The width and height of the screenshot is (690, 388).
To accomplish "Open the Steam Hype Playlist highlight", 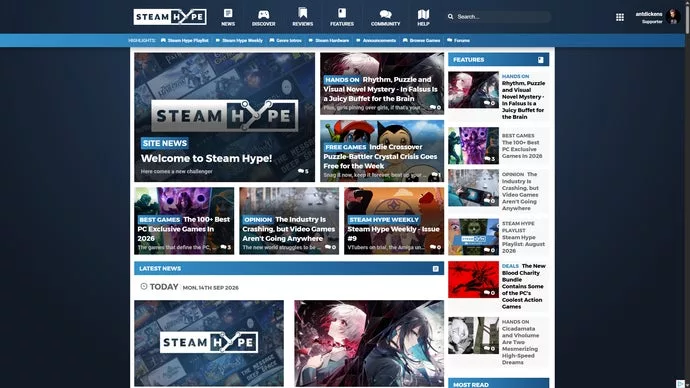I will click(184, 40).
